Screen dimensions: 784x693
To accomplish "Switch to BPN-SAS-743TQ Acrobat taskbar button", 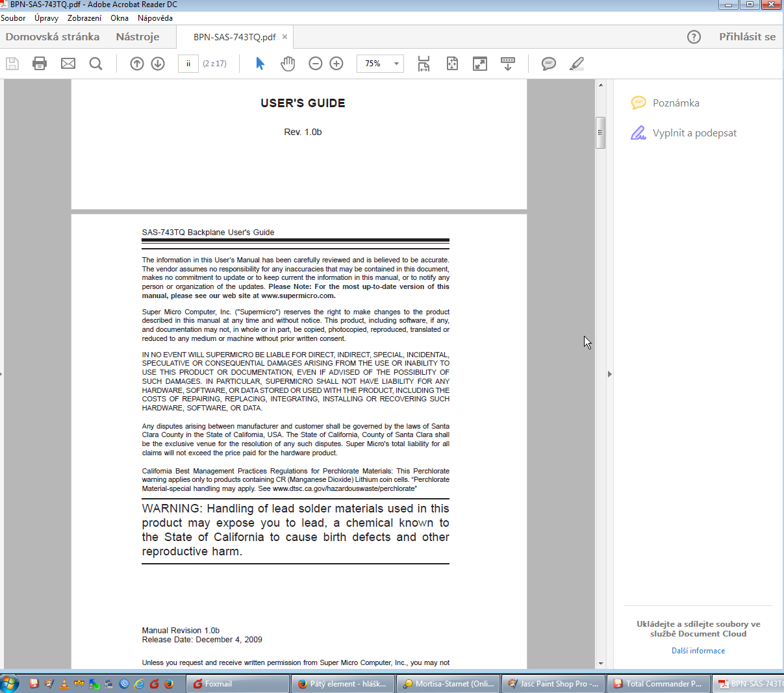I will pos(748,684).
